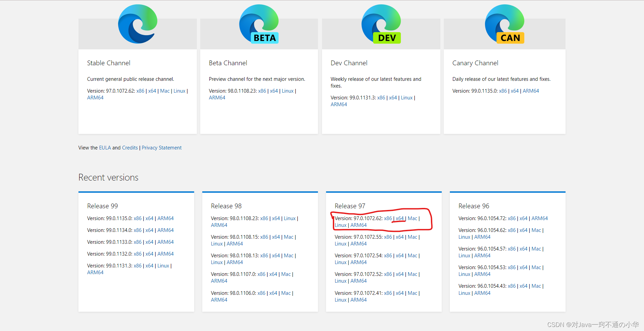Download Release 98 version 98.0.1108.15 Mac

pos(289,237)
